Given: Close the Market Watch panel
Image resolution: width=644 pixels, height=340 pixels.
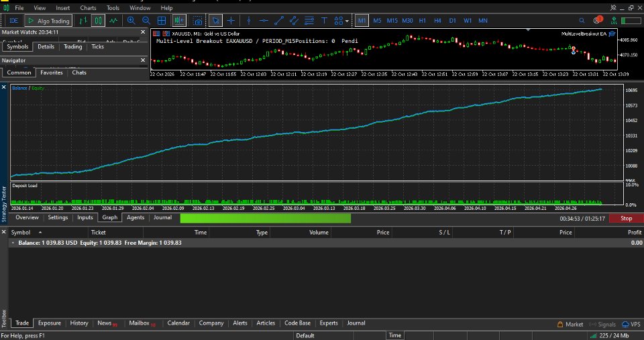Looking at the screenshot, I should click(x=143, y=32).
